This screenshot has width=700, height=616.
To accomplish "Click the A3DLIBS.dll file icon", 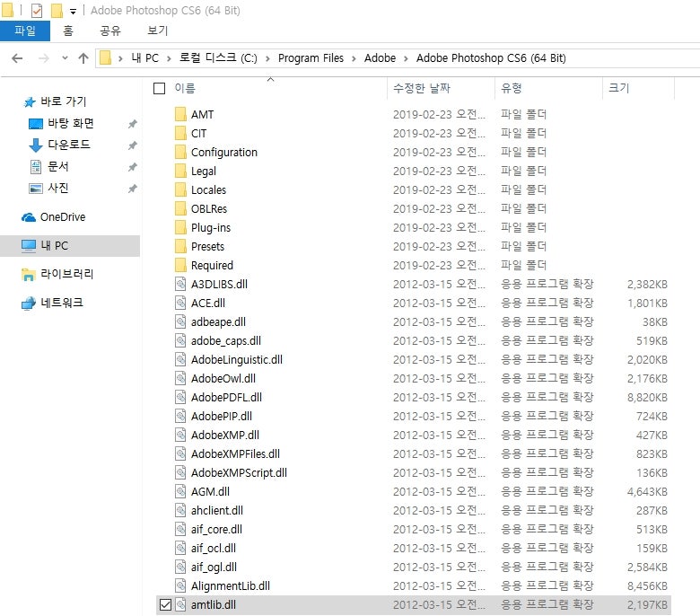I will (x=180, y=284).
